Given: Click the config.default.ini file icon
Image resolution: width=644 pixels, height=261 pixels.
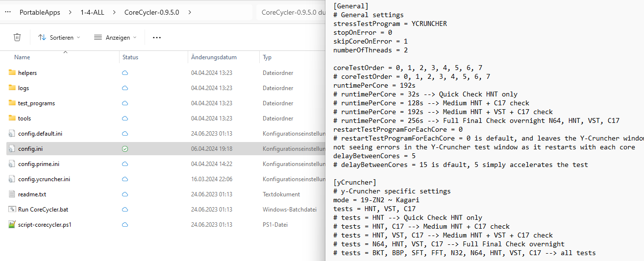Looking at the screenshot, I should 12,133.
